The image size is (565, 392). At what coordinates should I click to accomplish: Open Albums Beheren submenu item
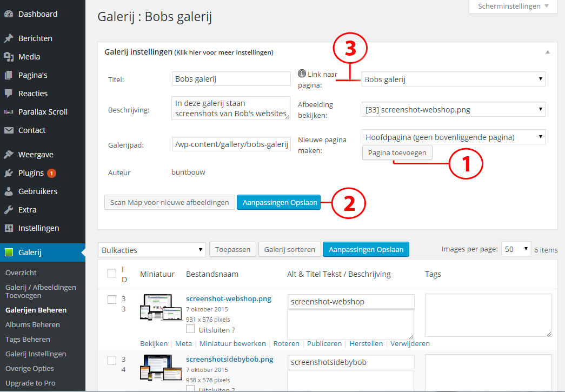[x=32, y=324]
